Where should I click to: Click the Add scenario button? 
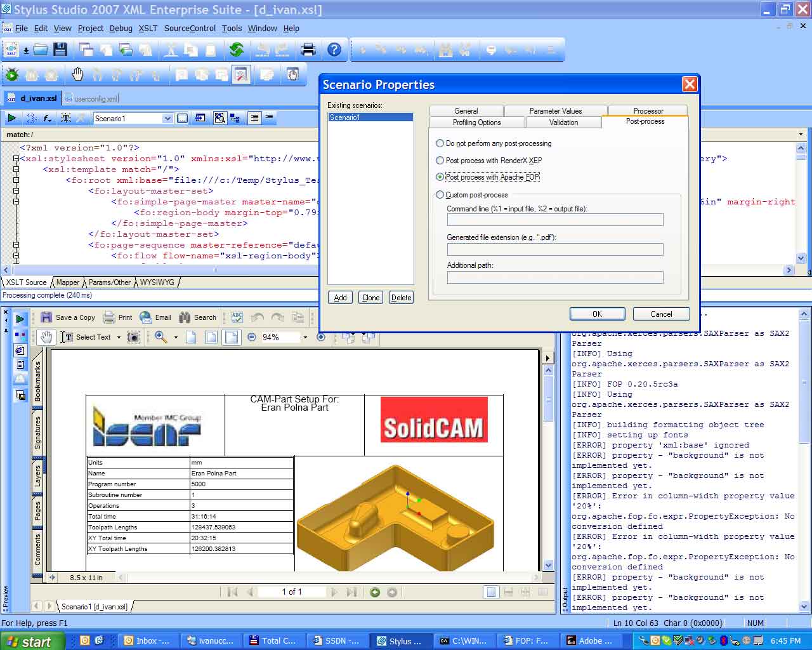pos(341,298)
